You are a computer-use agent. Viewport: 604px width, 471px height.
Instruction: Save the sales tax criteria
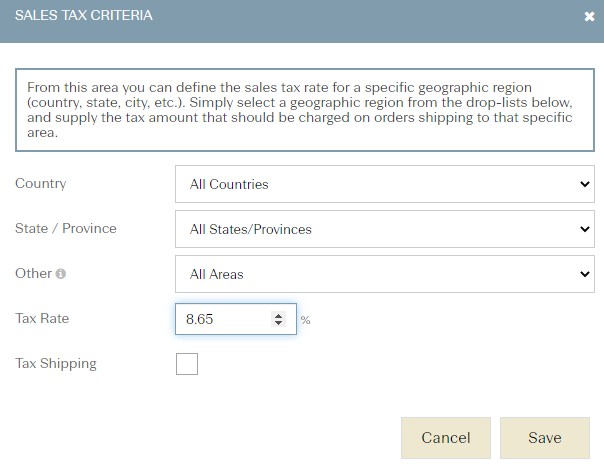pos(545,438)
